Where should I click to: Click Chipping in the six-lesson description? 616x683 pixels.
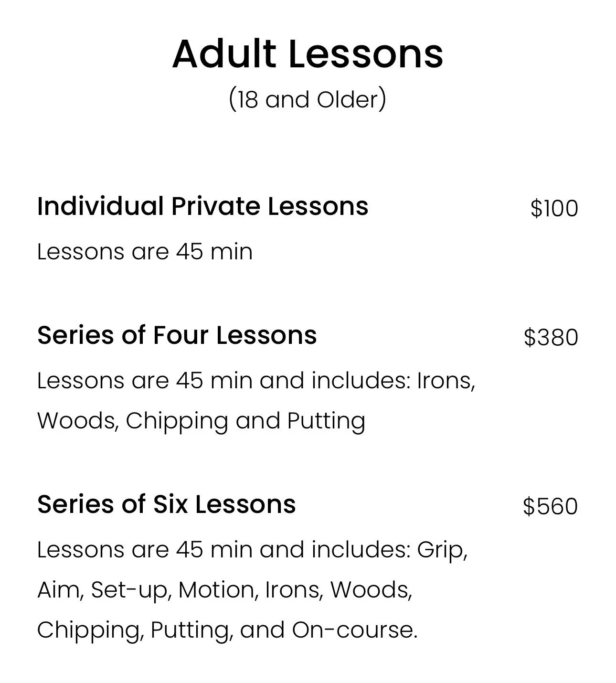[87, 631]
